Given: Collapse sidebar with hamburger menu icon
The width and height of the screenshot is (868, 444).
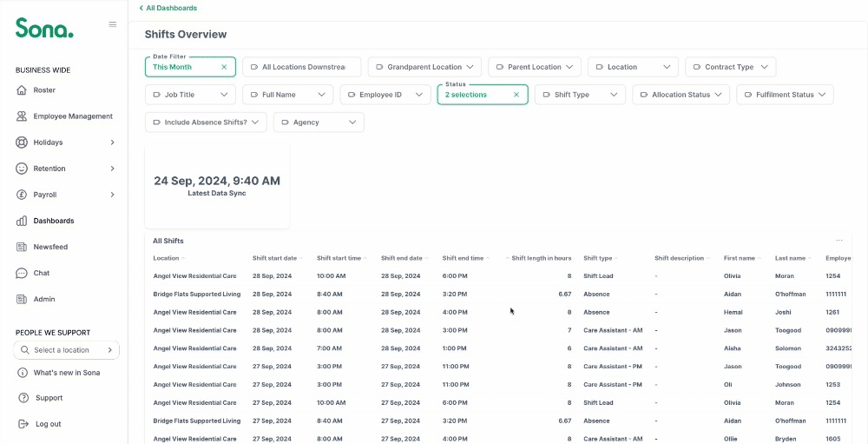Looking at the screenshot, I should 112,24.
